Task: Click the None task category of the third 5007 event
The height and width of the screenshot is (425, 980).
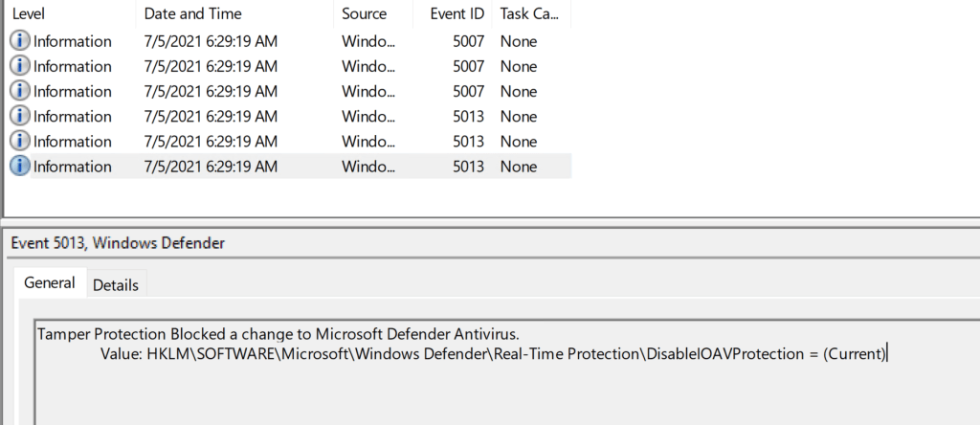Action: tap(518, 91)
